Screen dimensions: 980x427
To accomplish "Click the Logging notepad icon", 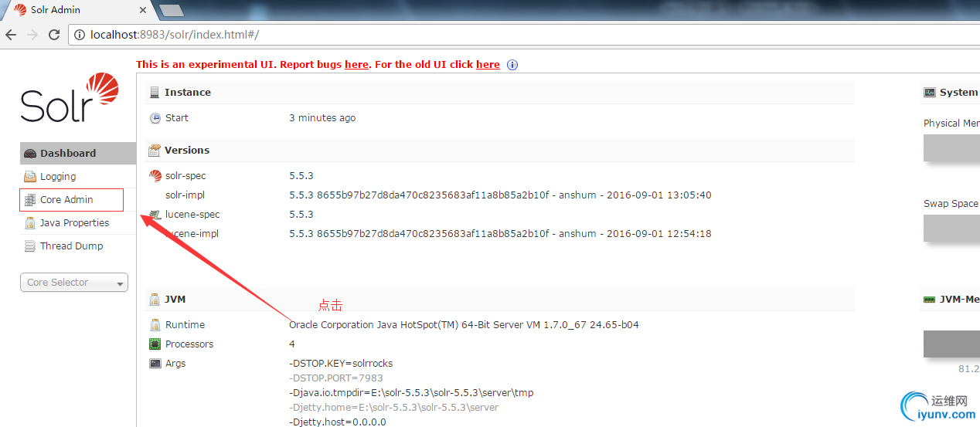I will click(30, 177).
